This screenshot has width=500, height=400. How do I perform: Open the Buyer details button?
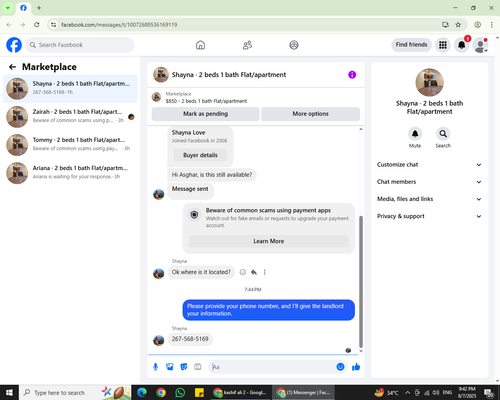[x=200, y=155]
